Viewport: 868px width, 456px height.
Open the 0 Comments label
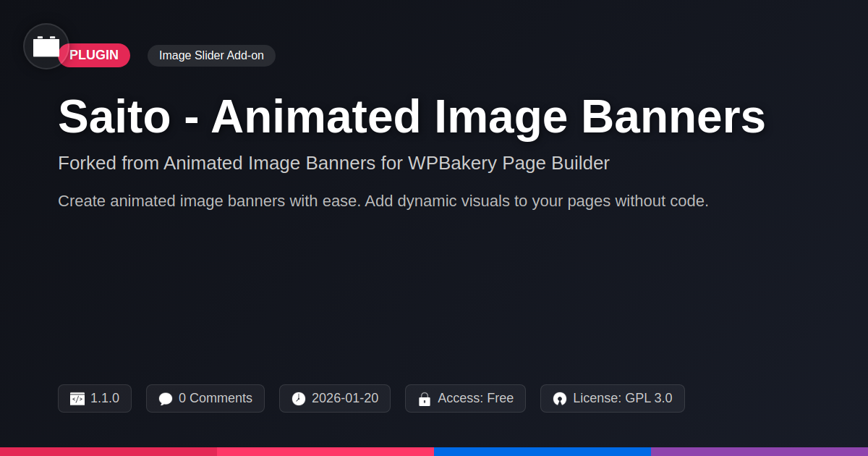(x=216, y=398)
